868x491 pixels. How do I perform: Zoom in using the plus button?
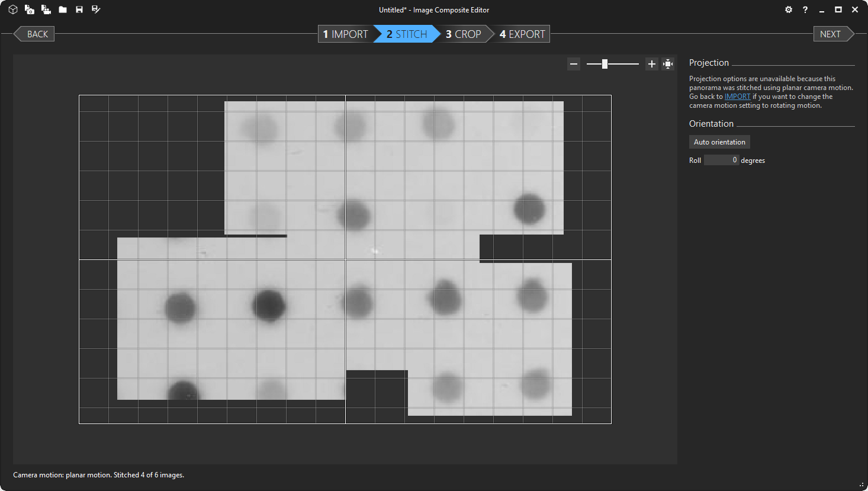[x=652, y=64]
